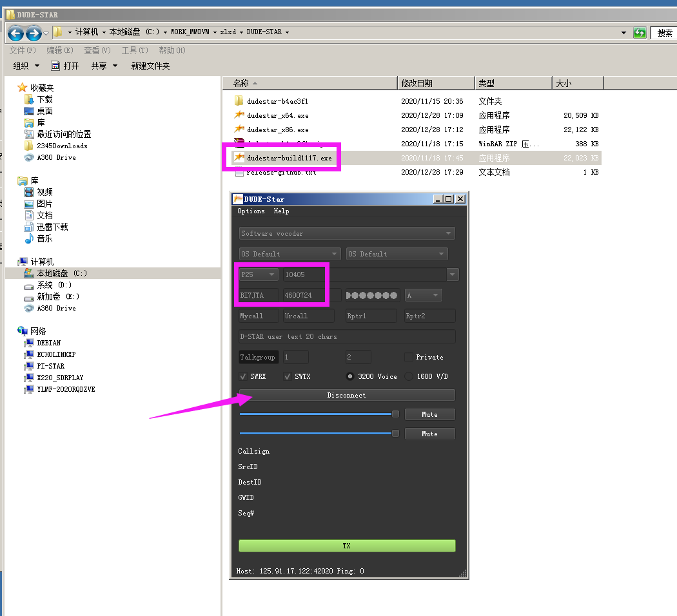Open the first OS Default audio dropdown
This screenshot has width=677, height=616.
289,254
